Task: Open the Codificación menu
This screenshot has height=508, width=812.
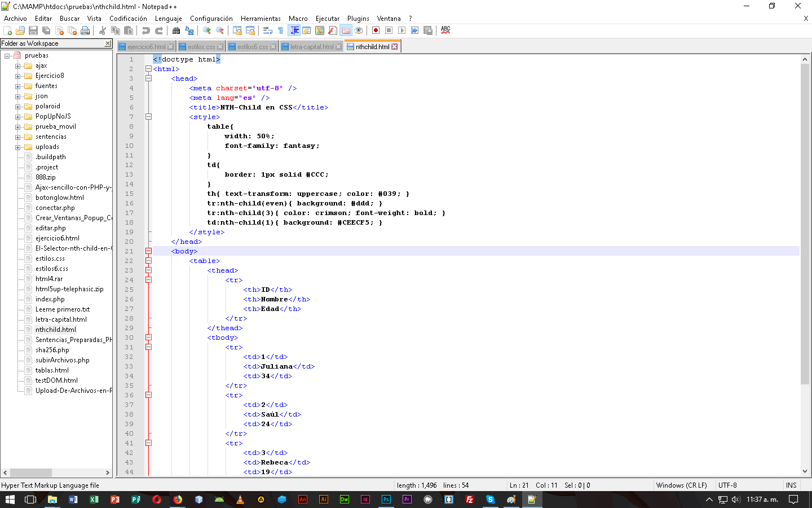Action: [x=128, y=19]
